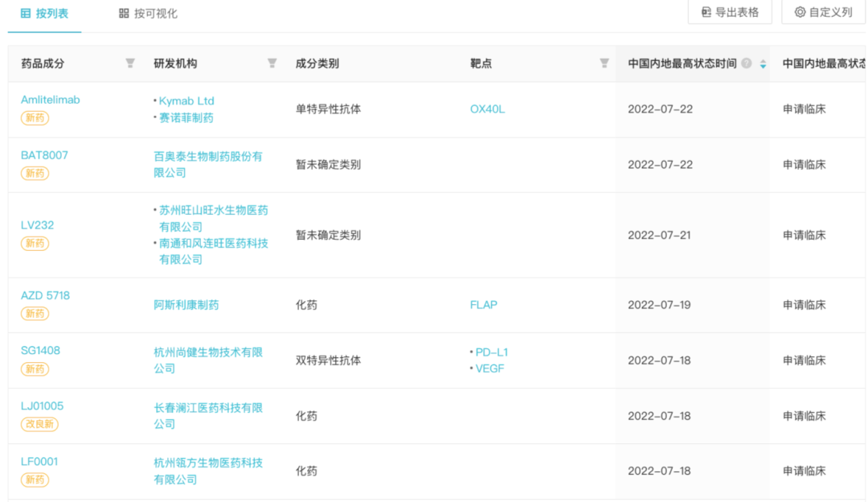Open the OX40L target link

(487, 109)
